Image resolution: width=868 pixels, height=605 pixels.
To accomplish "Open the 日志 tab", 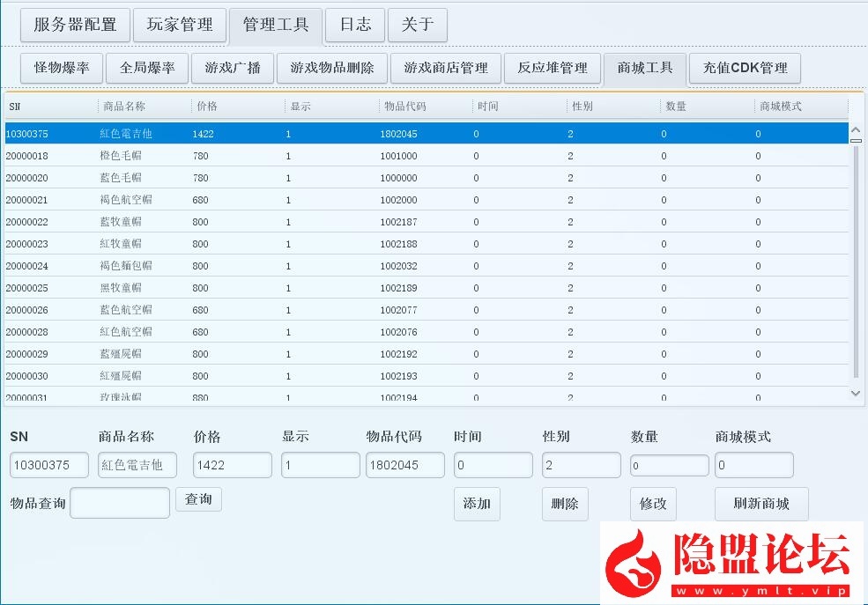I will tap(355, 26).
